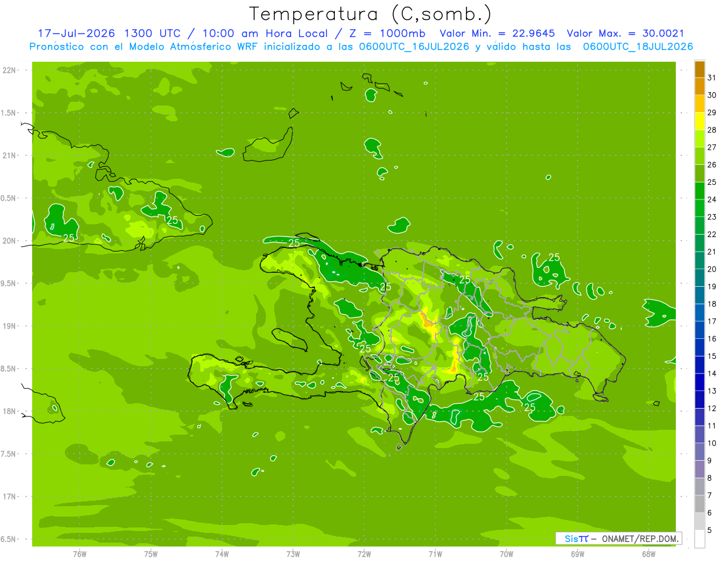Select the '0600UTC_16JUL2026' initialization time text
Viewport: 728px width, 562px height.
tap(414, 47)
